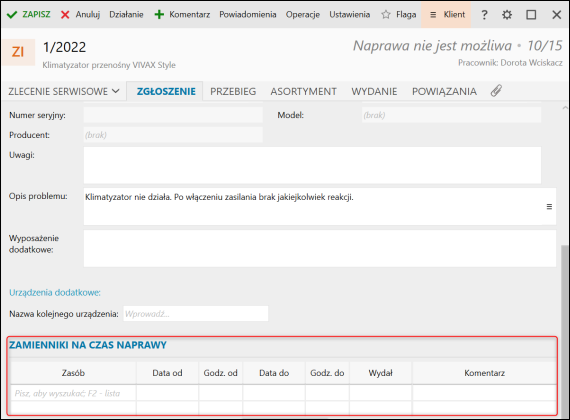
Task: Click the Urządzenia dodatkowe link
Action: (x=55, y=292)
